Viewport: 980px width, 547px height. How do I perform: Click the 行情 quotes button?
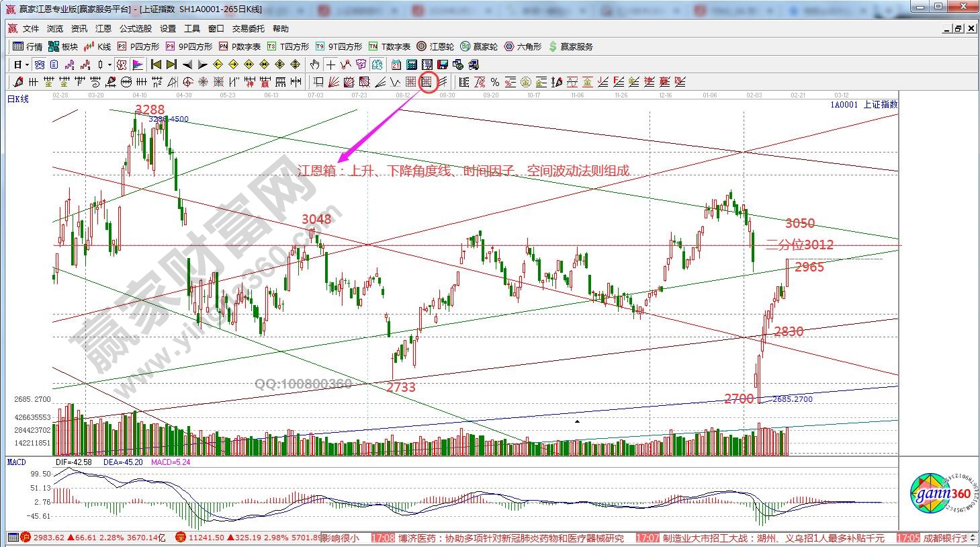pos(28,46)
